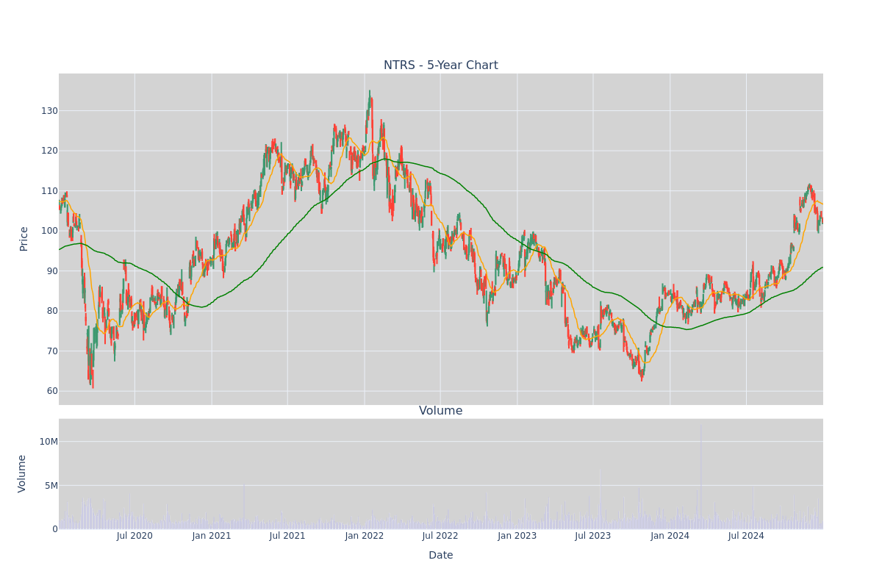Click the Jul 2020 date tick
The height and width of the screenshot is (588, 882).
coord(135,536)
